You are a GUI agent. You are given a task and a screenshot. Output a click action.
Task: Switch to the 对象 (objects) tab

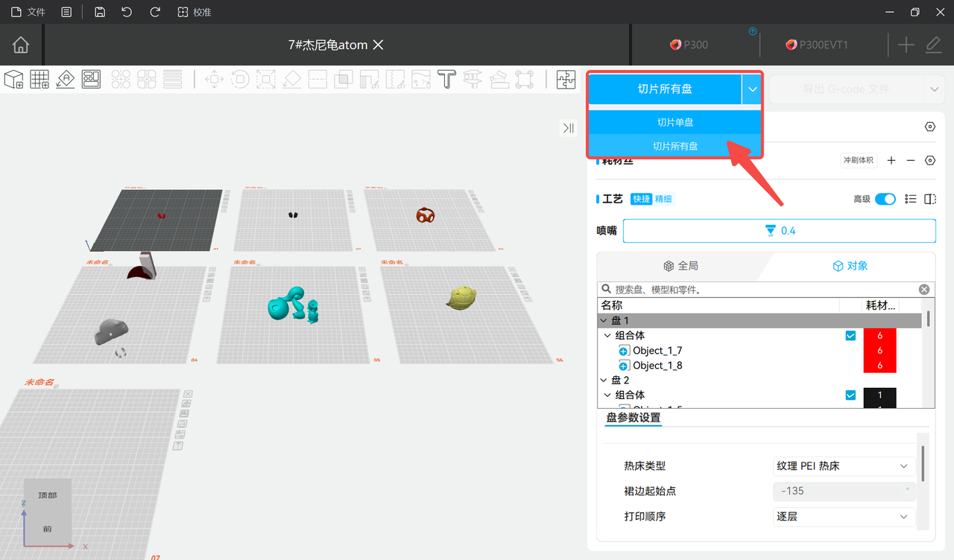click(850, 266)
